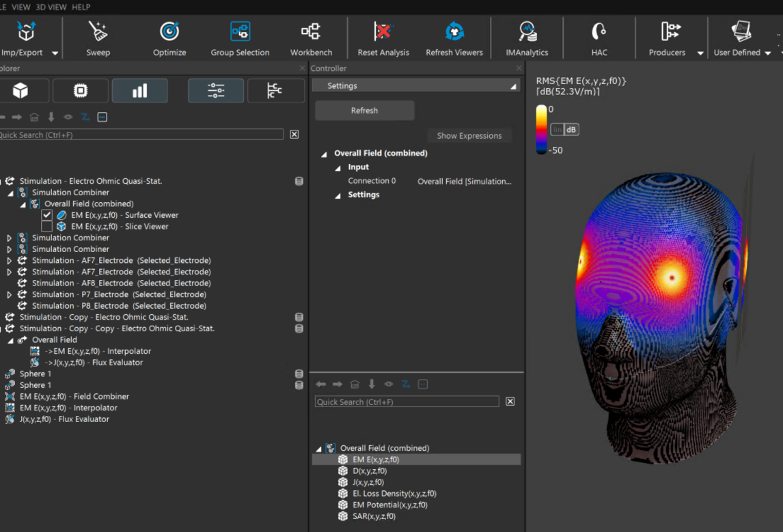
Task: Enable the EM E Slice Viewer checkbox
Action: point(46,227)
